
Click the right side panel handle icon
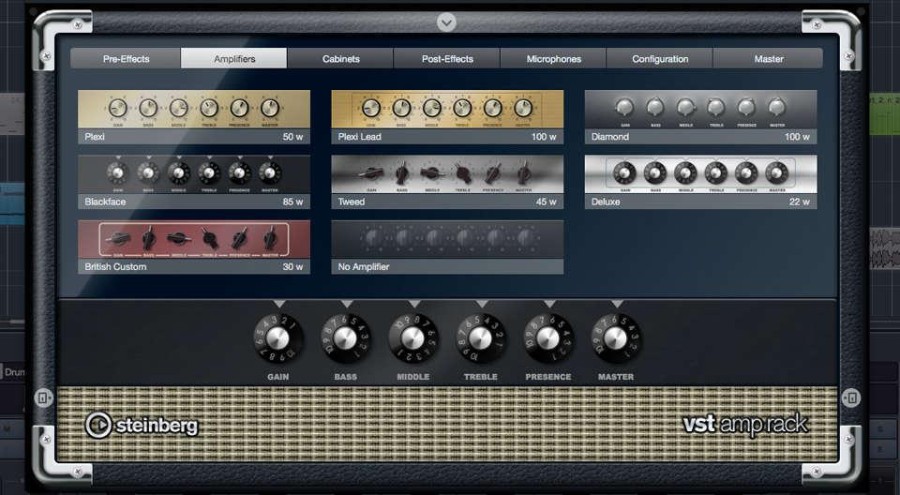851,397
